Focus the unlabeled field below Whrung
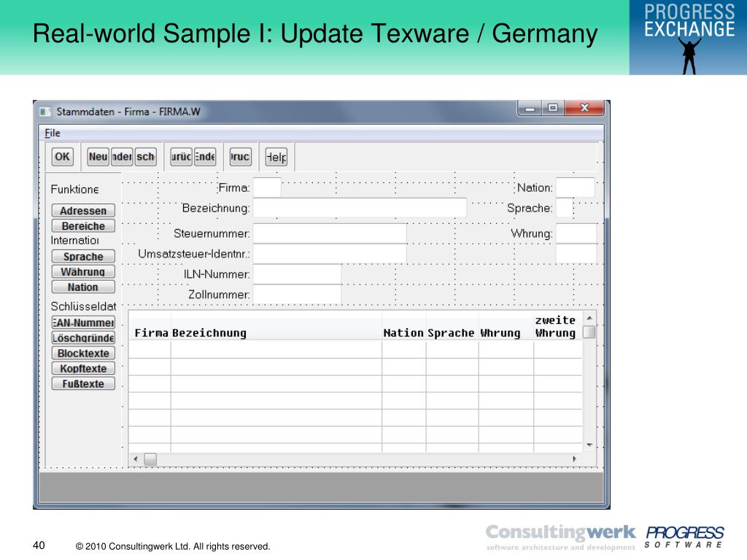Screen dimensions: 747x560 [x=576, y=254]
